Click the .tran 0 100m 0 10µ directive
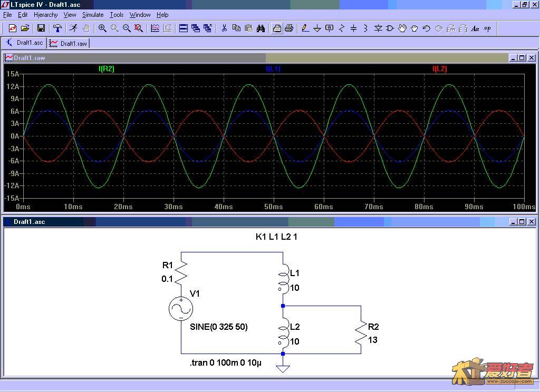The width and height of the screenshot is (540, 392). (226, 362)
